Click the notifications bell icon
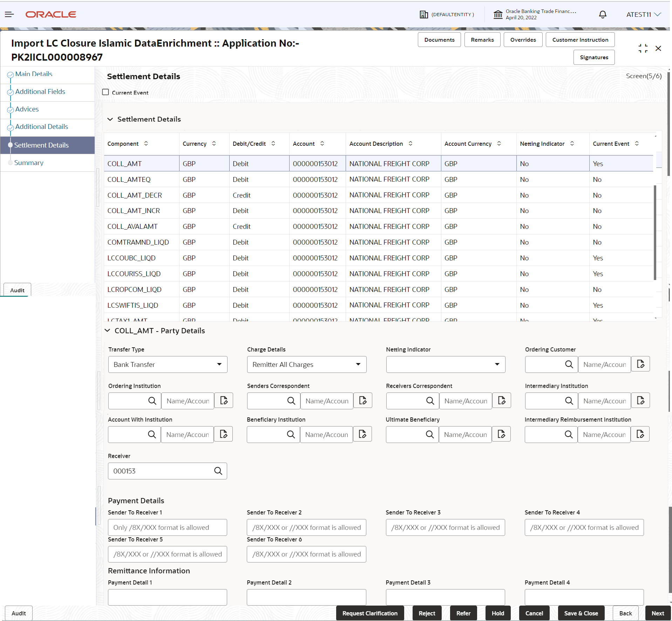The height and width of the screenshot is (621, 672). coord(602,14)
